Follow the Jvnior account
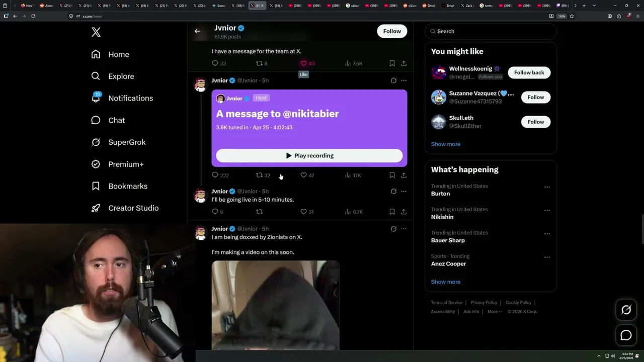The height and width of the screenshot is (362, 644). [392, 31]
